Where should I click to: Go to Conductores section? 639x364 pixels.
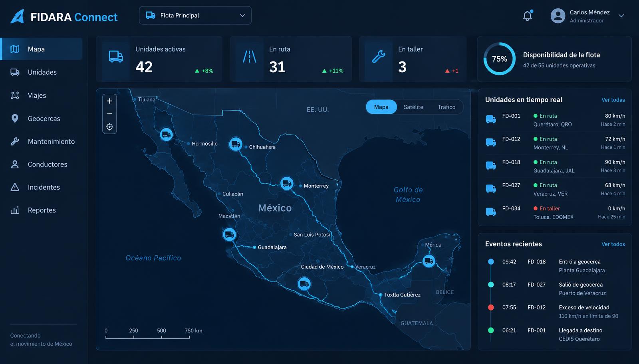coord(42,164)
